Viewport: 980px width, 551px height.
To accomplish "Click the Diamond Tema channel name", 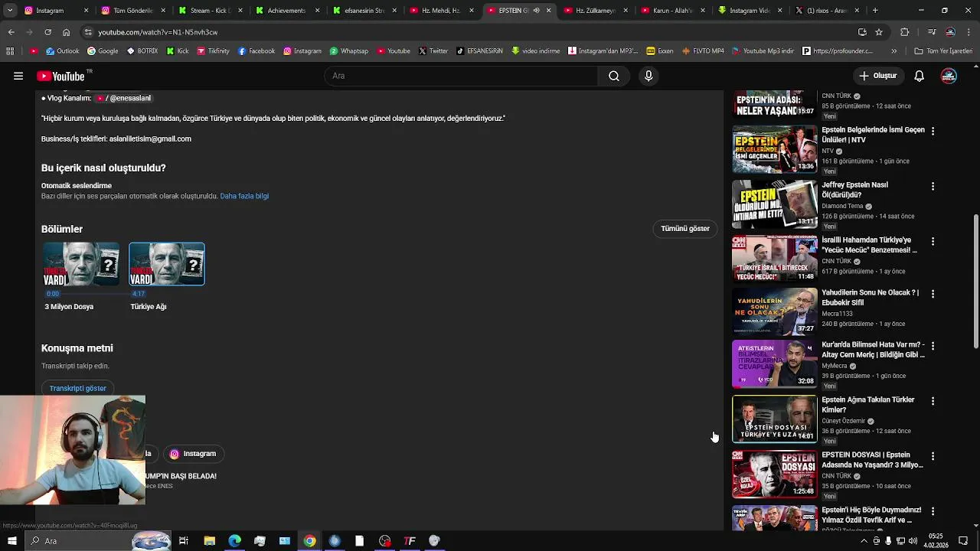I will click(x=842, y=206).
